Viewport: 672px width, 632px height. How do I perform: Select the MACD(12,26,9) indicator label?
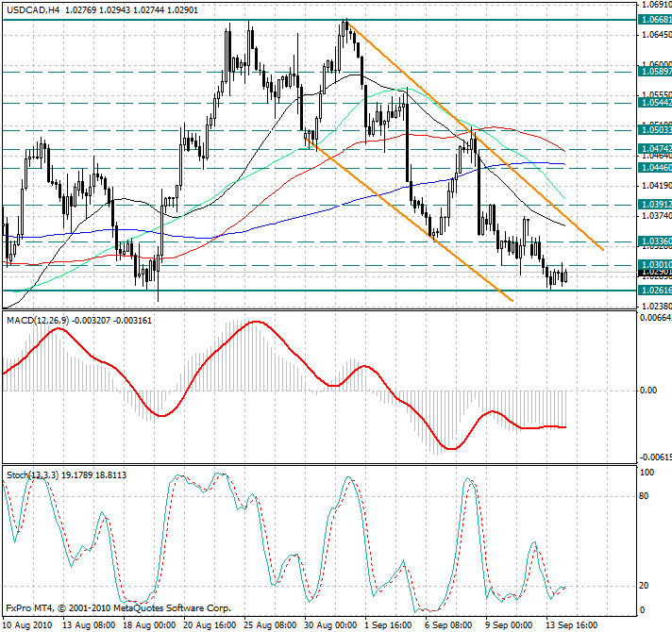tap(36, 322)
